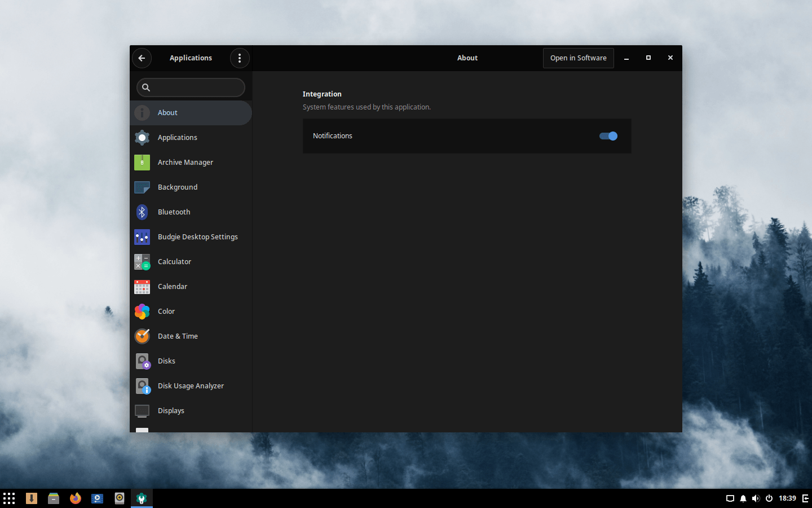Viewport: 812px width, 508px height.
Task: Open the notifications bell in tray
Action: tap(743, 498)
